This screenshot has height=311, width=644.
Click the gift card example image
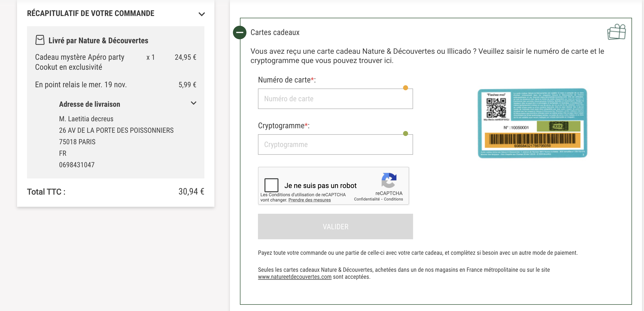[532, 123]
